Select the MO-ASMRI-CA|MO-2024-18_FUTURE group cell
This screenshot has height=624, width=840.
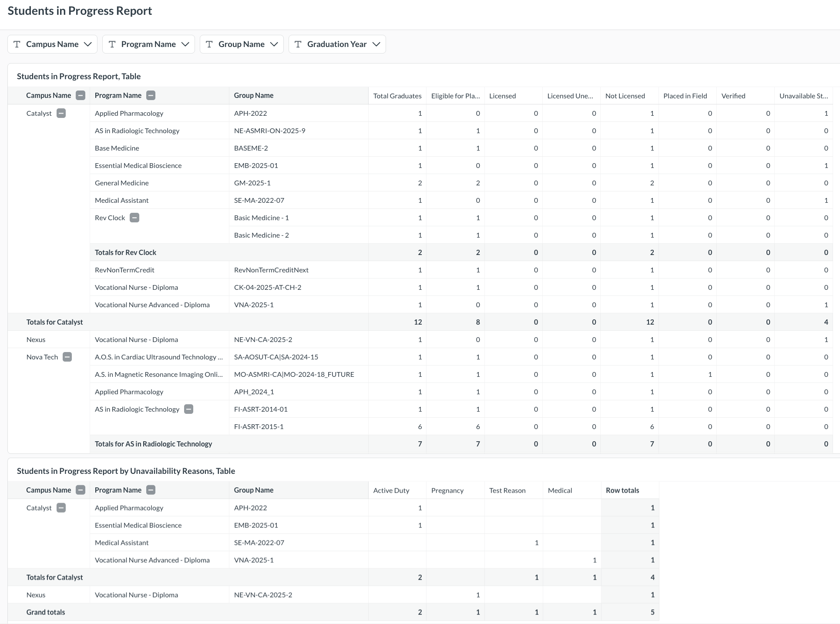point(299,374)
